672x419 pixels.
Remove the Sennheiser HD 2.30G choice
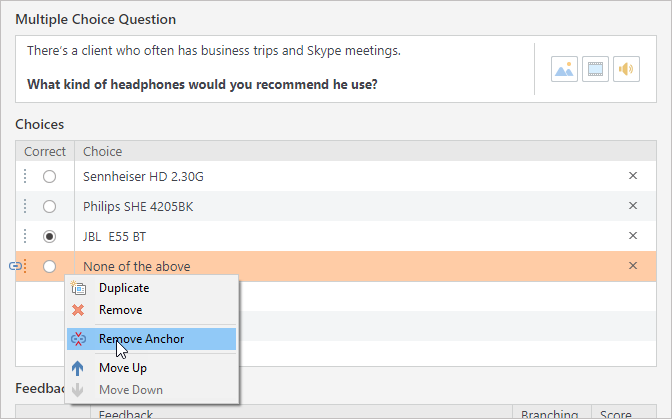[x=632, y=176]
